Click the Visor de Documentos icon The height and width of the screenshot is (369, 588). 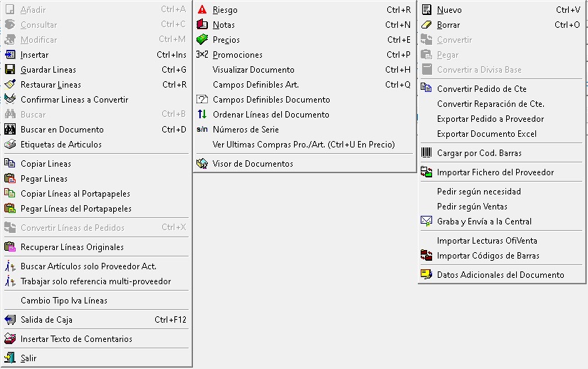coord(202,164)
